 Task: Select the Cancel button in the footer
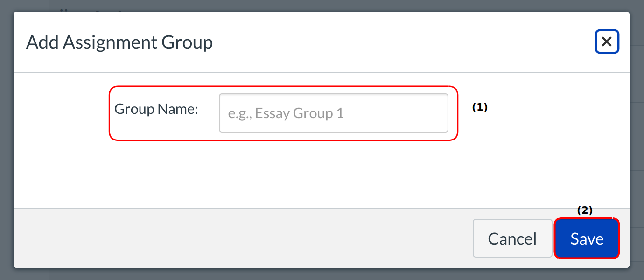(512, 238)
